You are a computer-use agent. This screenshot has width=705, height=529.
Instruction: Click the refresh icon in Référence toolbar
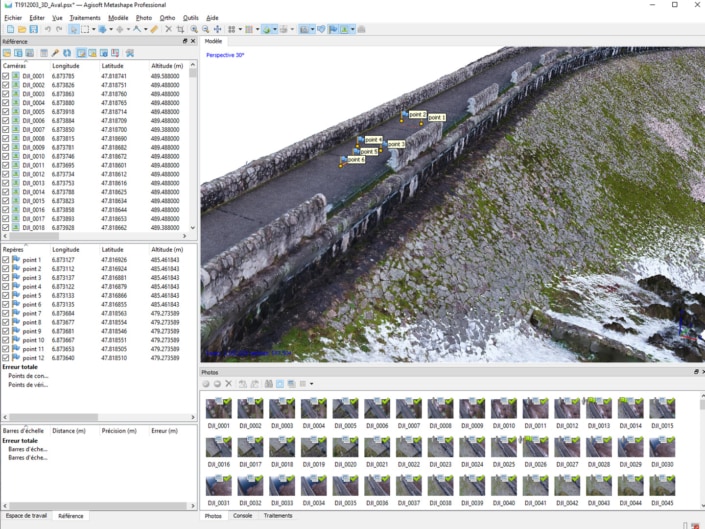(66, 53)
